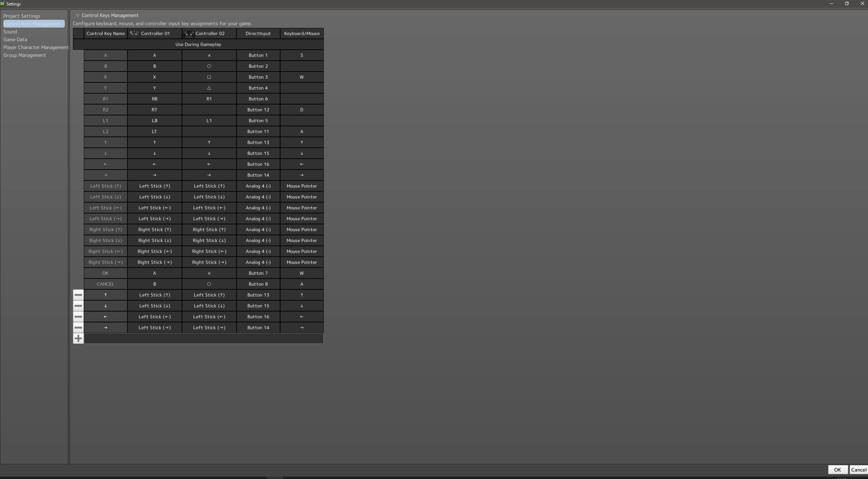
Task: Collapse the Control Keys Management section
Action: coord(78,16)
